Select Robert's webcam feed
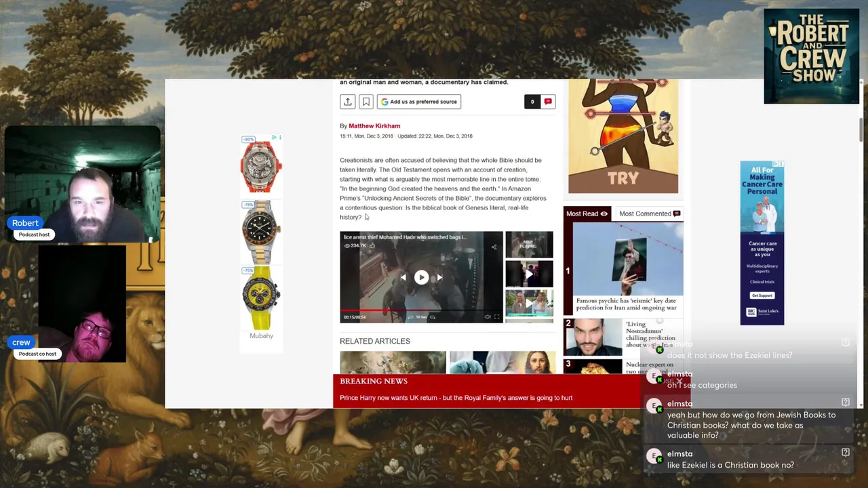Image resolution: width=868 pixels, height=488 pixels. pos(82,184)
